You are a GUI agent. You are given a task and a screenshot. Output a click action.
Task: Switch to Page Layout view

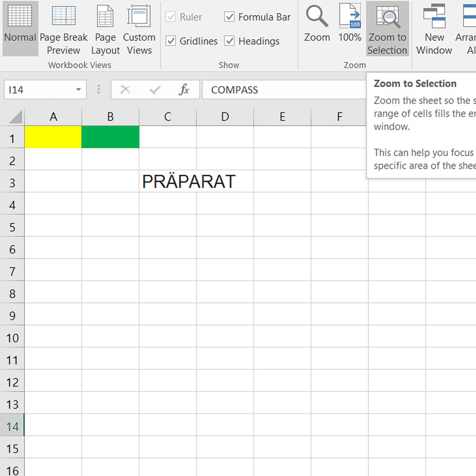pos(105,29)
